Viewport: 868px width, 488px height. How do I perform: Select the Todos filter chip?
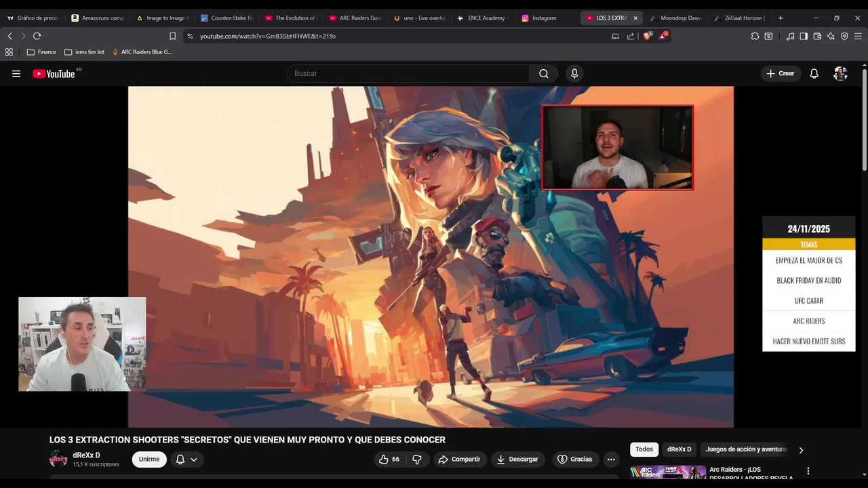click(644, 449)
